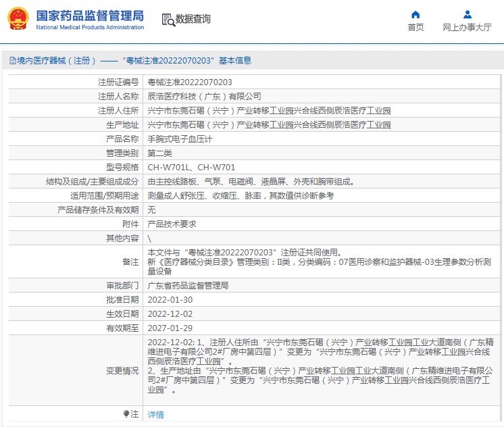Screen dimensions: 504x427
Task: Click the 注册人住所 label
Action: click(x=118, y=111)
